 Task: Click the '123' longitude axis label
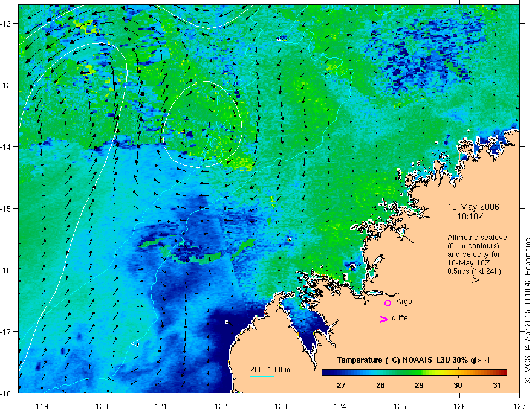pyautogui.click(x=281, y=406)
